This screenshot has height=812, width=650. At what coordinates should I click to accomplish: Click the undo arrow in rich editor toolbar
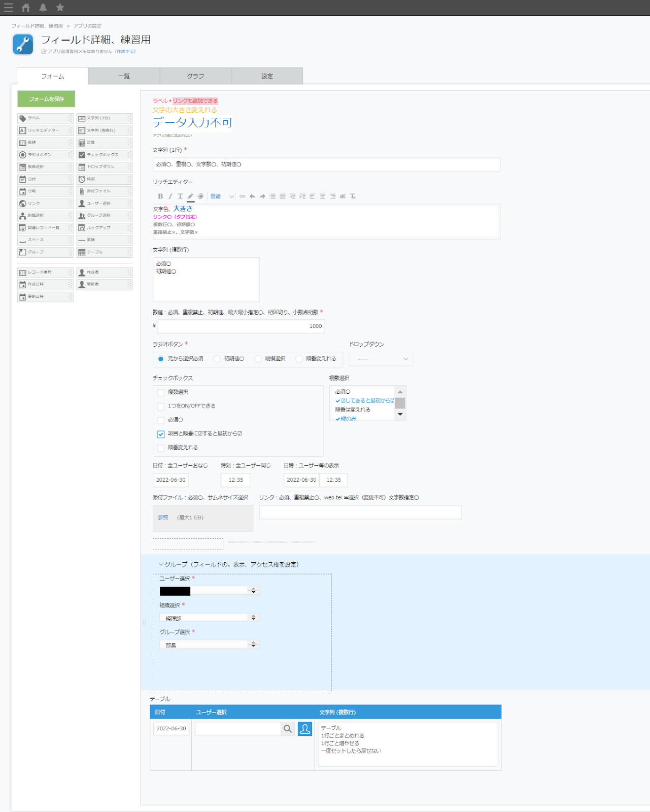252,196
